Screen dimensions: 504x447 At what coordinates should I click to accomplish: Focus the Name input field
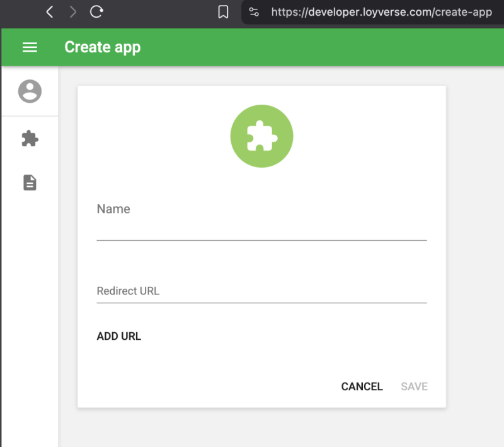261,228
